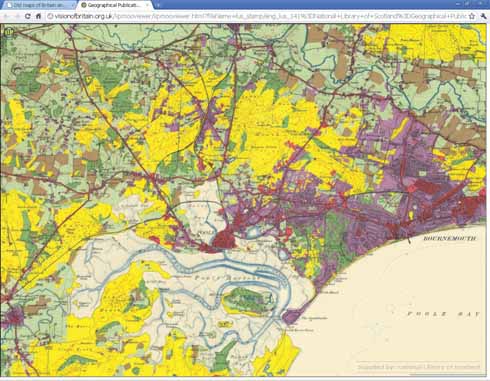Bookmark this page with the star icon
This screenshot has width=490, height=381.
(472, 16)
